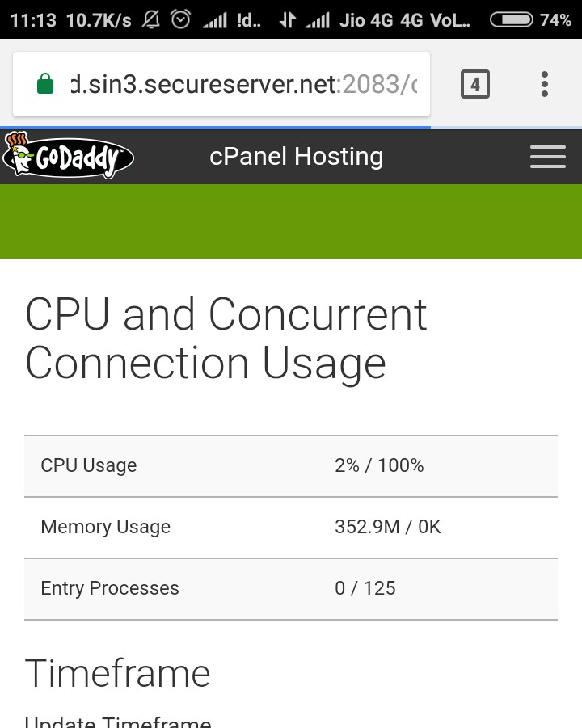Select the CPU Usage row label

coord(89,465)
